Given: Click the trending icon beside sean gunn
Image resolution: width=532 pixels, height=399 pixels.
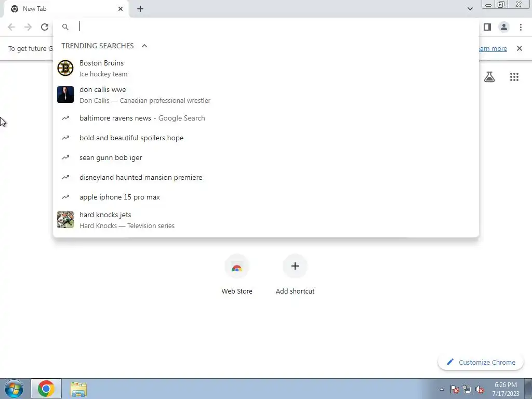Looking at the screenshot, I should coord(65,157).
